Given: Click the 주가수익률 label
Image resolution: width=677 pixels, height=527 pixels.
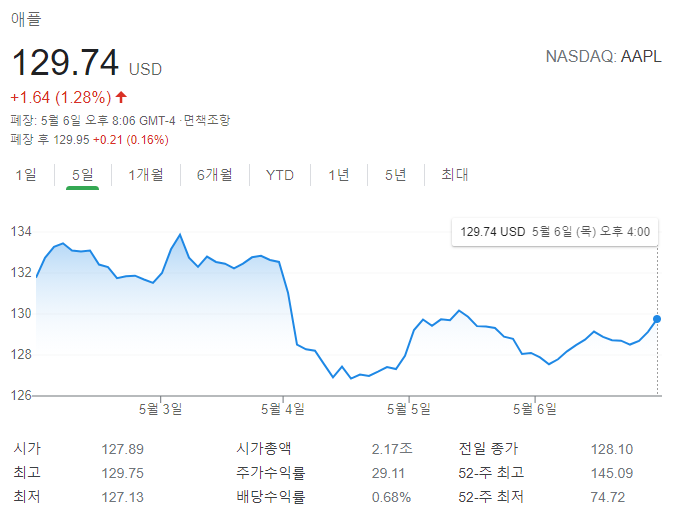Looking at the screenshot, I should click(271, 473).
